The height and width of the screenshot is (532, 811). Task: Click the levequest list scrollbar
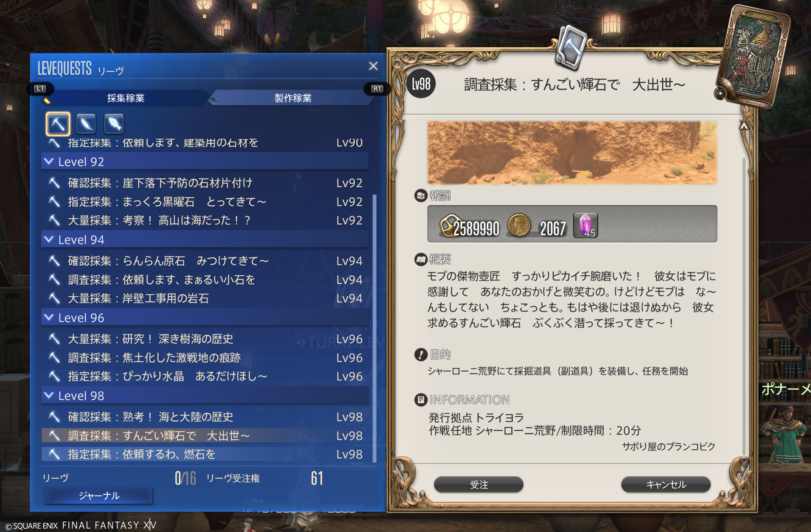(374, 328)
